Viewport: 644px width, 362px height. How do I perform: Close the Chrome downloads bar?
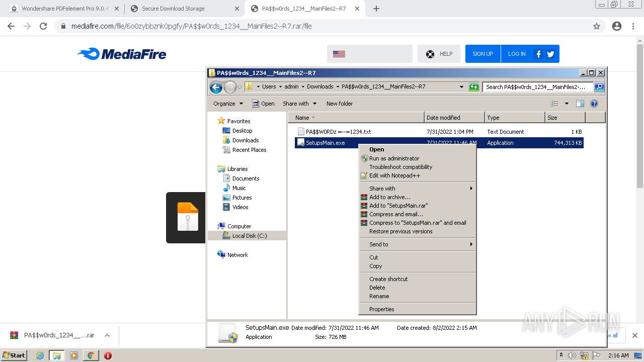coord(634,335)
